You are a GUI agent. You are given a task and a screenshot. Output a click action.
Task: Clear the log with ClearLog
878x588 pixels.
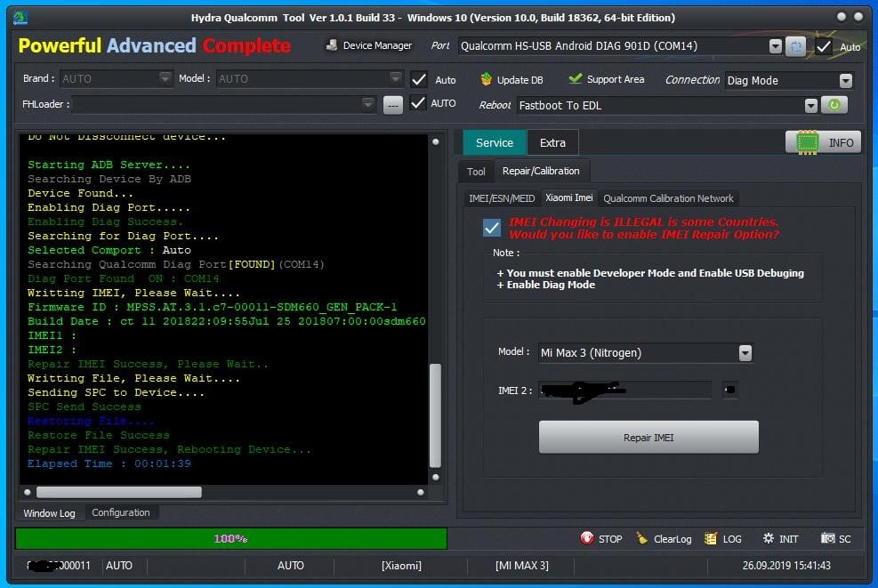click(x=665, y=539)
